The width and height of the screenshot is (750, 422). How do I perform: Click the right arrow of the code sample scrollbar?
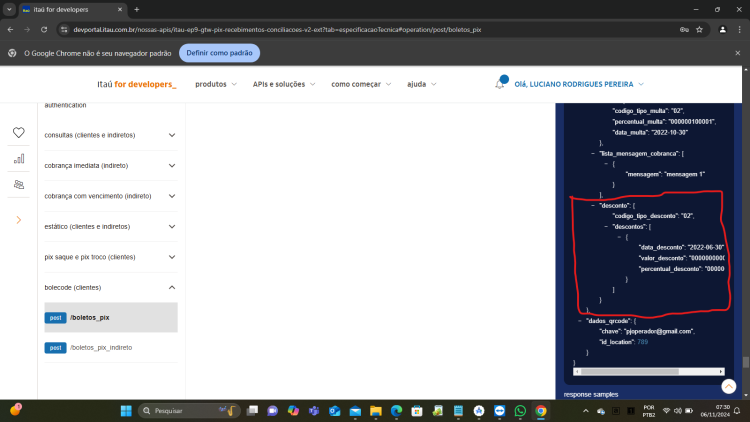(721, 371)
